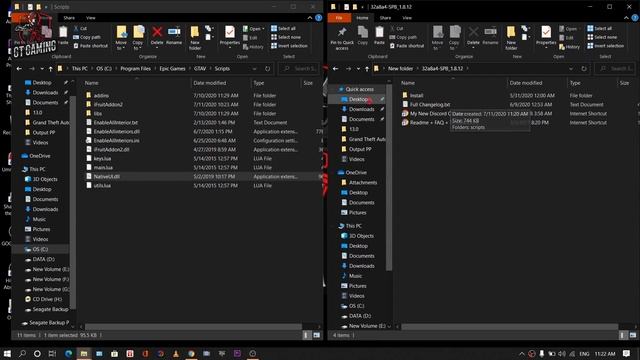Switch to large icons view in Scripts window
The image size is (640, 360).
(x=316, y=335)
